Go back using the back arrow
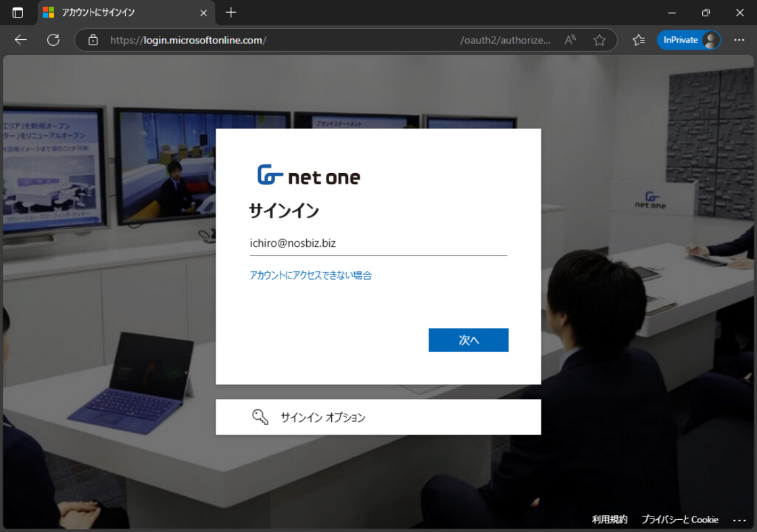 [21, 40]
